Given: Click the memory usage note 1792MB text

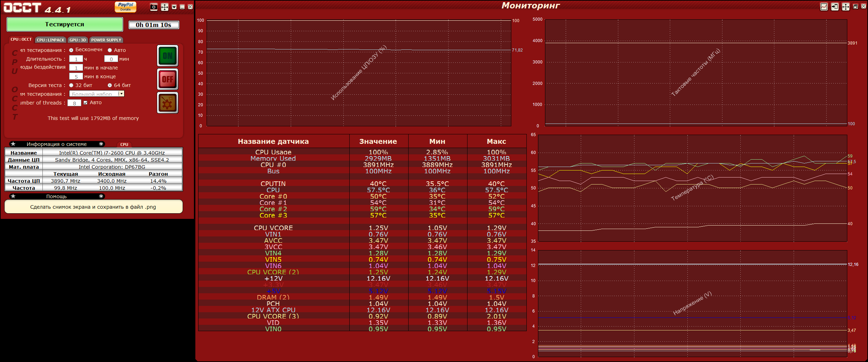Looking at the screenshot, I should point(93,118).
